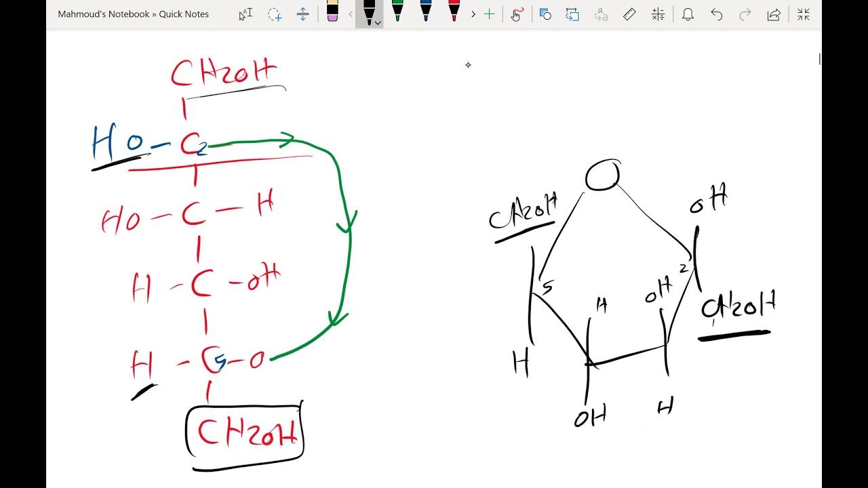868x488 pixels.
Task: Toggle the Ruler tool
Action: [629, 14]
